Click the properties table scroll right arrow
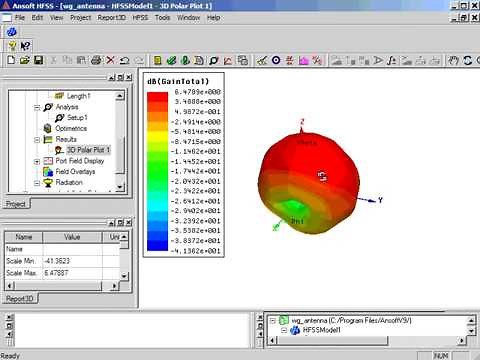Image resolution: width=480 pixels, height=360 pixels. click(114, 286)
